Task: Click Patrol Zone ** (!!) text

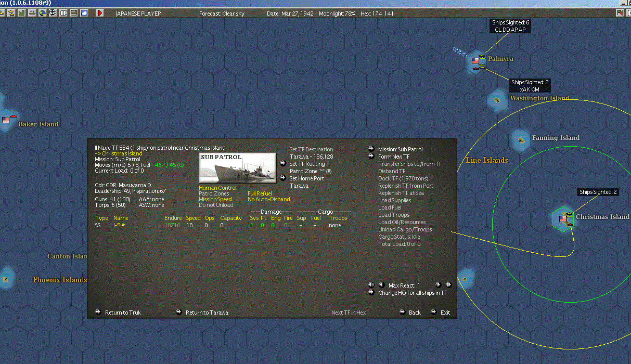Action: (x=311, y=171)
